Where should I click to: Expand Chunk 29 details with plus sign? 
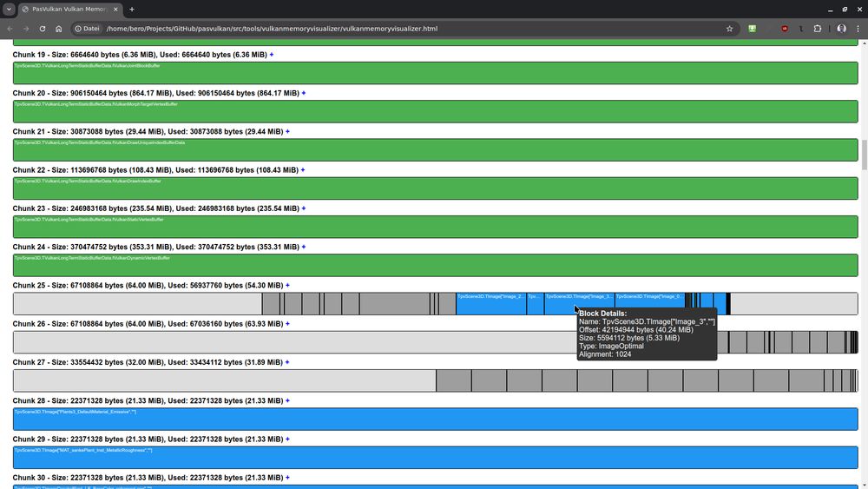287,439
